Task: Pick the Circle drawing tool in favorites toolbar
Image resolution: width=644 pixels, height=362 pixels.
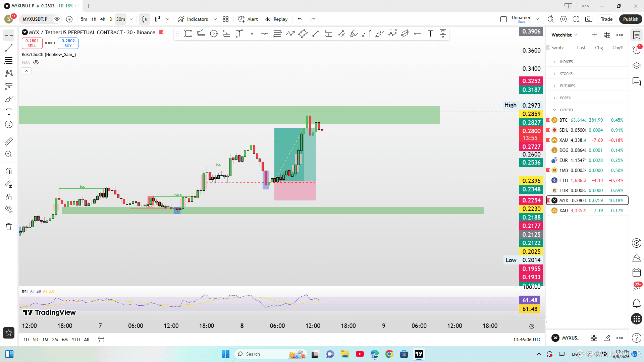Action: tap(214, 34)
